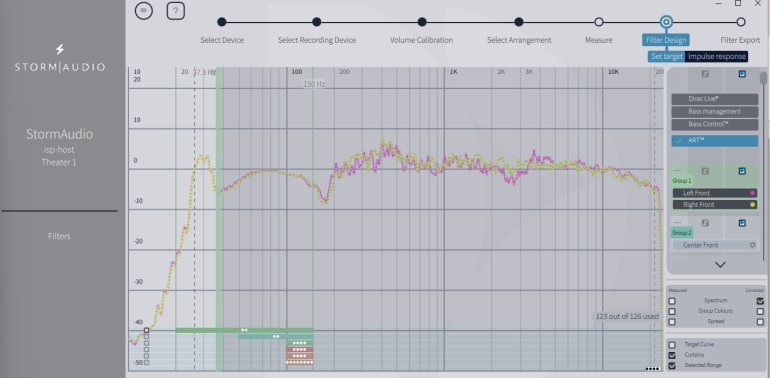This screenshot has height=378, width=770.
Task: Click the blue icon above Dirac Live
Action: pyautogui.click(x=742, y=74)
